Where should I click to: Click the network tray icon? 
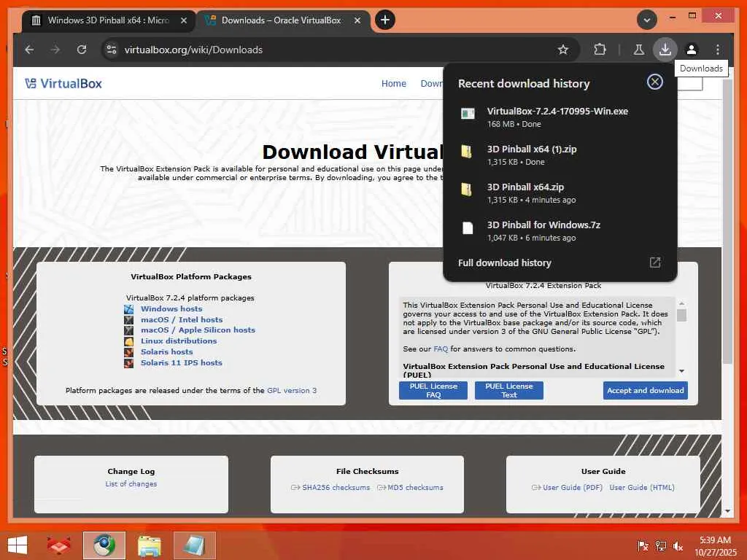[661, 546]
